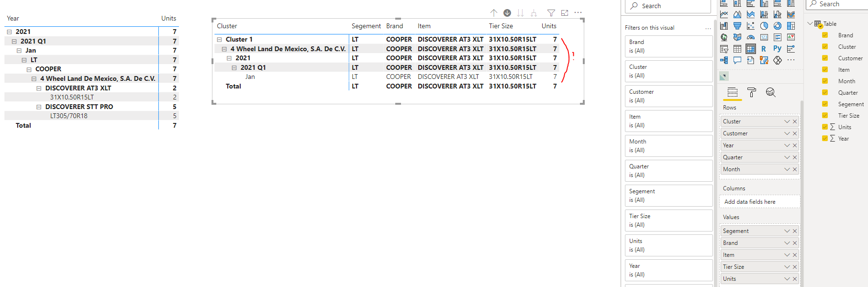Select the Slicer visualization
Screen dimensions: 868x287
pos(724,49)
